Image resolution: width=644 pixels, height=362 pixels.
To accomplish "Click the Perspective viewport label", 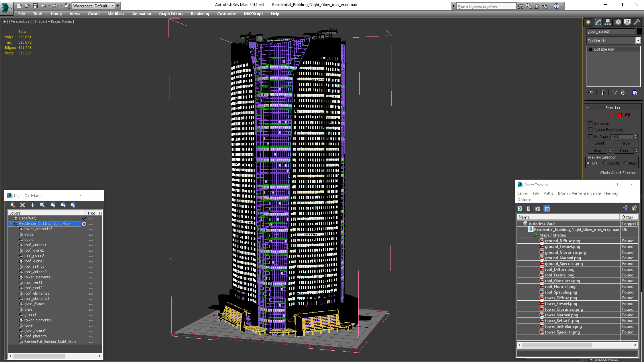I will pos(20,21).
